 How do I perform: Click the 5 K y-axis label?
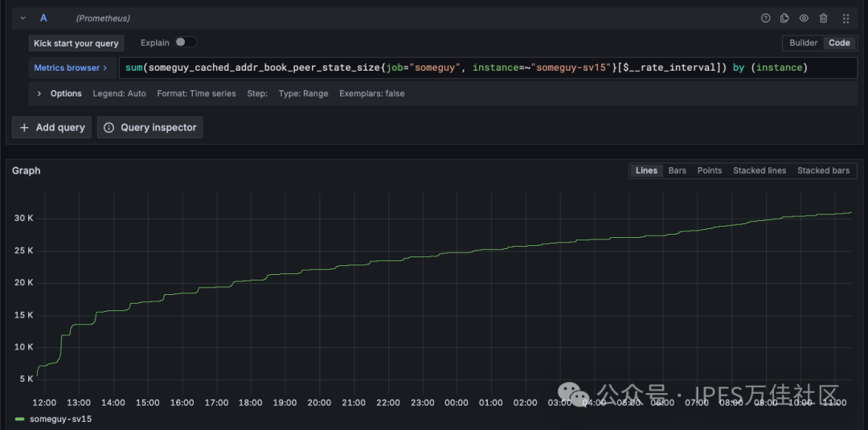pyautogui.click(x=27, y=379)
